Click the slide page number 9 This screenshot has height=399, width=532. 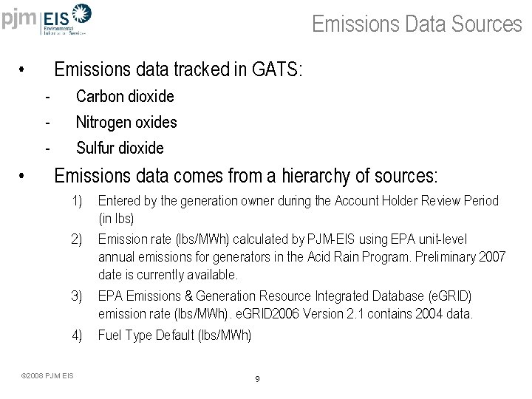pos(256,379)
